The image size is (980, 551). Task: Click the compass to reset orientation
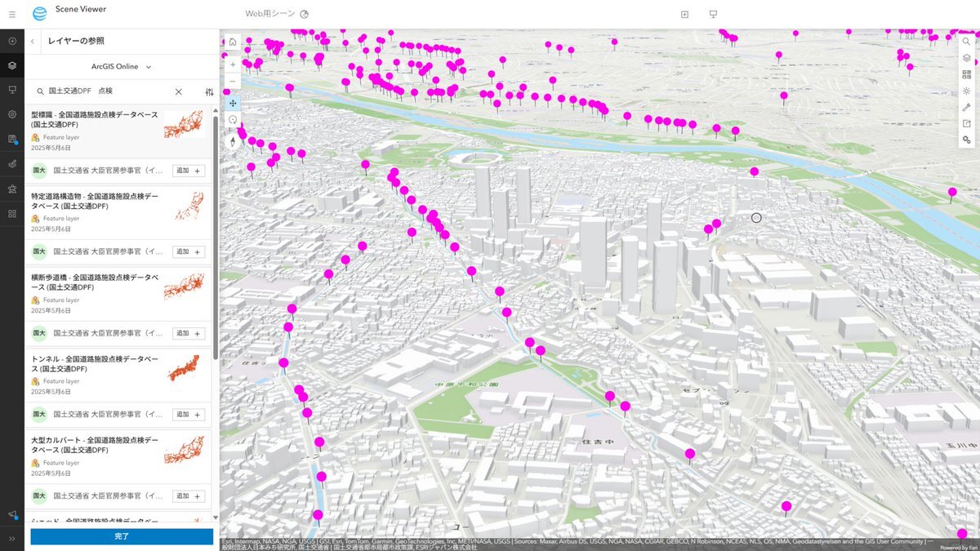pos(233,141)
